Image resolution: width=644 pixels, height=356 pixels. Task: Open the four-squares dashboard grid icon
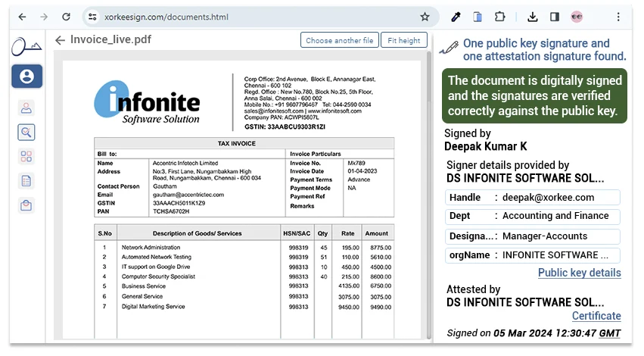coord(26,157)
